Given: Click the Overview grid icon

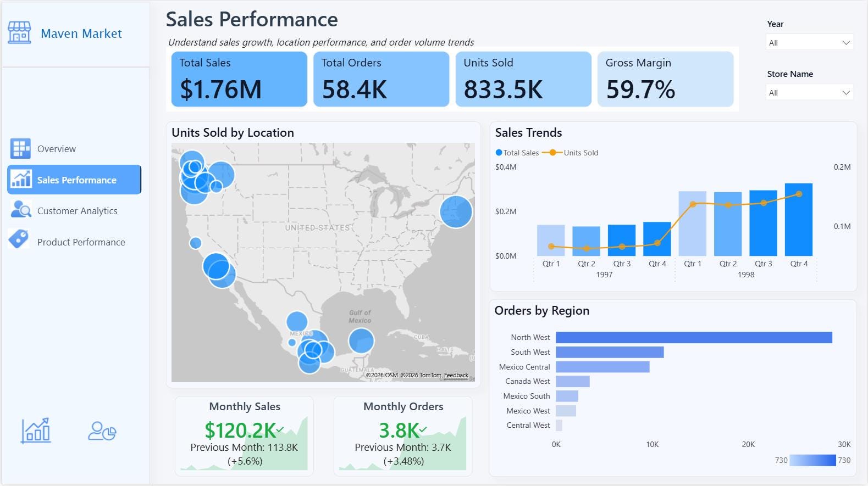Looking at the screenshot, I should [x=21, y=149].
